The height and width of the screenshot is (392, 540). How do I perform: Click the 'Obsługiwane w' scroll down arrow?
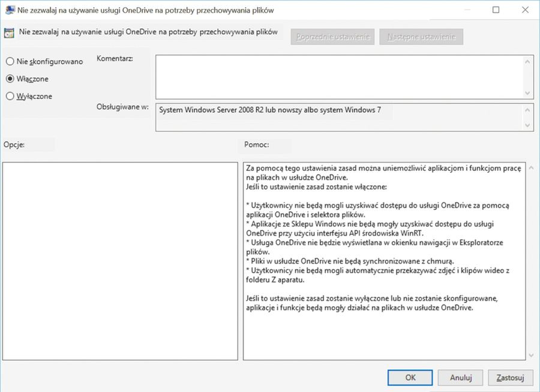[x=527, y=125]
